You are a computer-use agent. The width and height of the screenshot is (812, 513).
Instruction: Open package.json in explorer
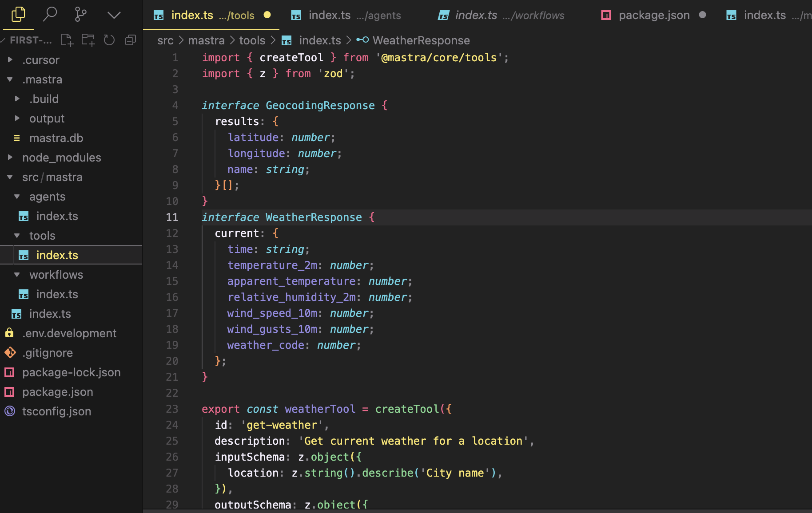(x=71, y=392)
